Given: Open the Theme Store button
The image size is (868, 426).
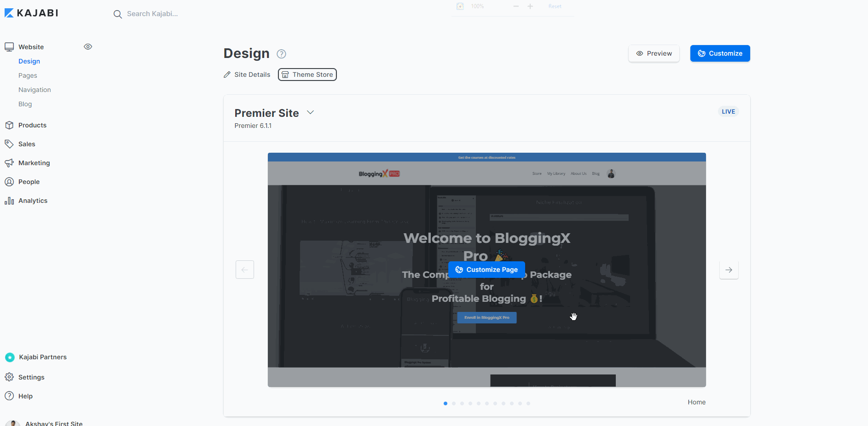Looking at the screenshot, I should (307, 75).
